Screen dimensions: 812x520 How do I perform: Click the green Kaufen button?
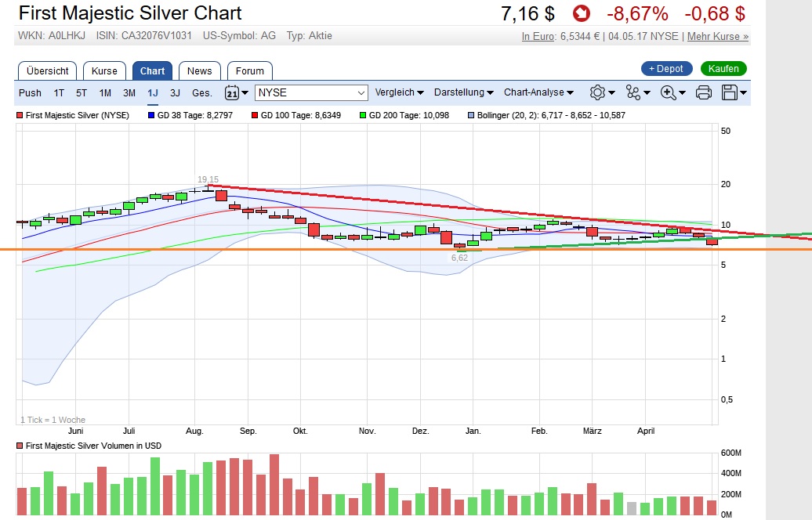(724, 69)
